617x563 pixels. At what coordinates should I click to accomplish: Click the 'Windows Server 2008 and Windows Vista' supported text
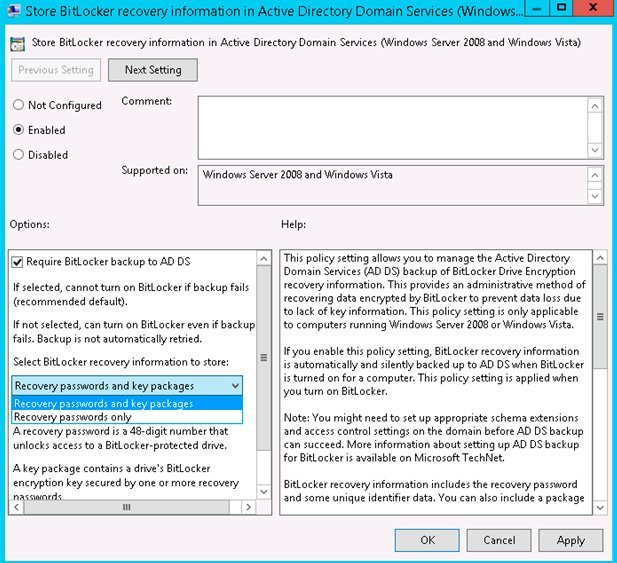point(297,175)
